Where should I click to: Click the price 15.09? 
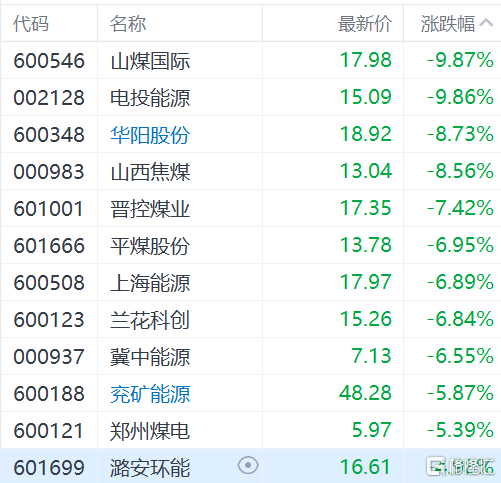[366, 97]
